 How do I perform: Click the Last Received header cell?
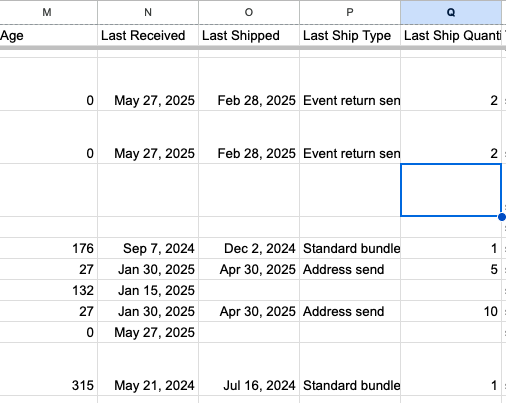148,36
